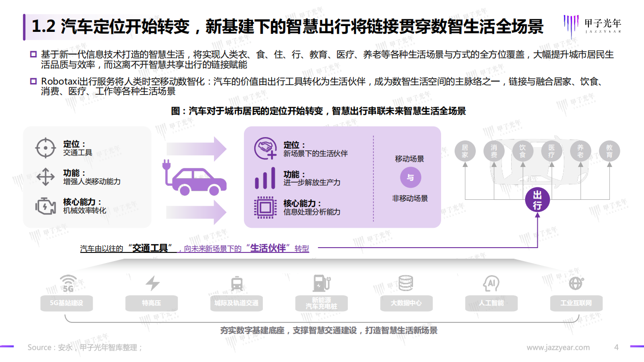
Task: Select the purple 与 circle
Action: coord(410,178)
